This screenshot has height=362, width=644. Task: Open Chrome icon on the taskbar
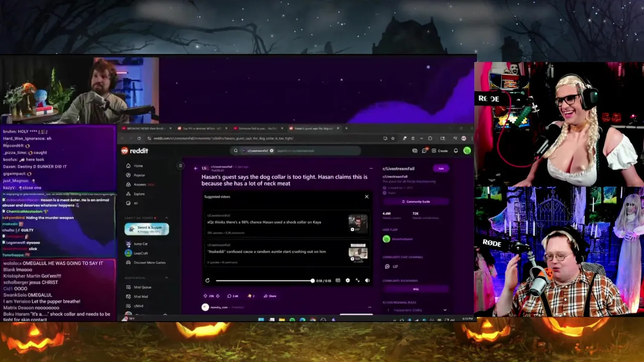pyautogui.click(x=313, y=319)
